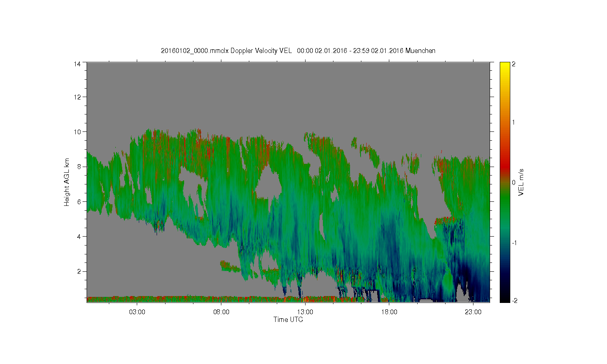Screen dimensions: 607x364
Task: Click the height axis label 14
Action: (x=77, y=64)
